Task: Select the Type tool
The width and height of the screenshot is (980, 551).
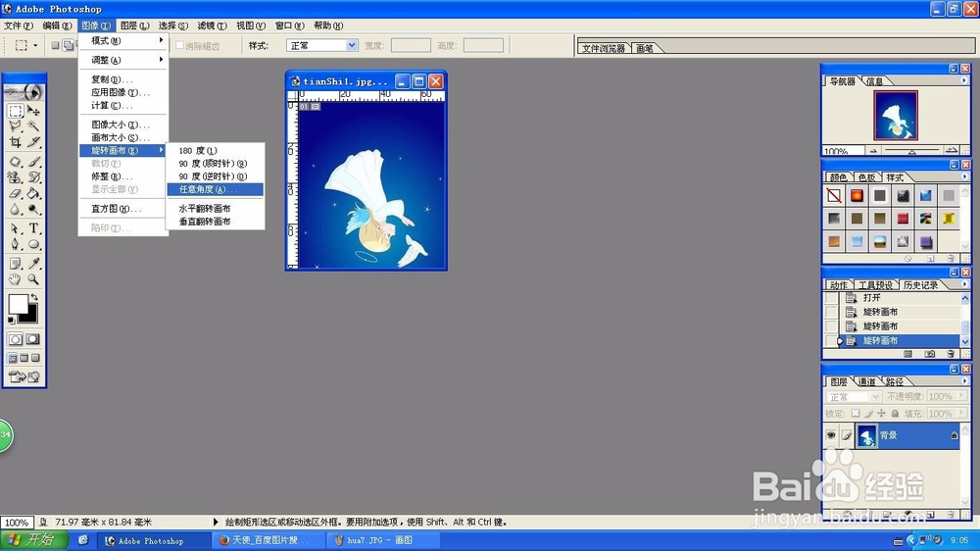Action: tap(33, 228)
